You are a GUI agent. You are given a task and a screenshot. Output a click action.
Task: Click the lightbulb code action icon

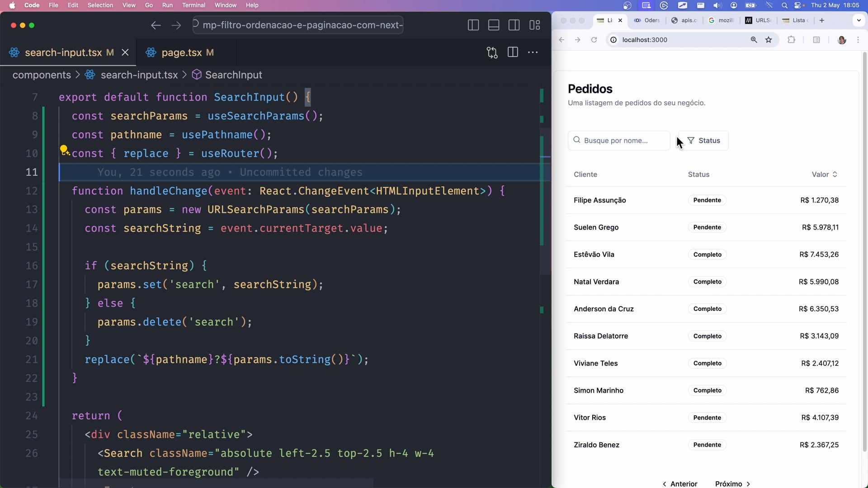(64, 150)
